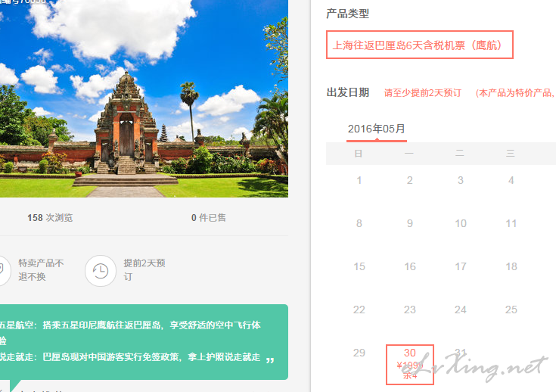Click calendar date 29
Viewport: 556px width, 392px height.
click(x=359, y=353)
